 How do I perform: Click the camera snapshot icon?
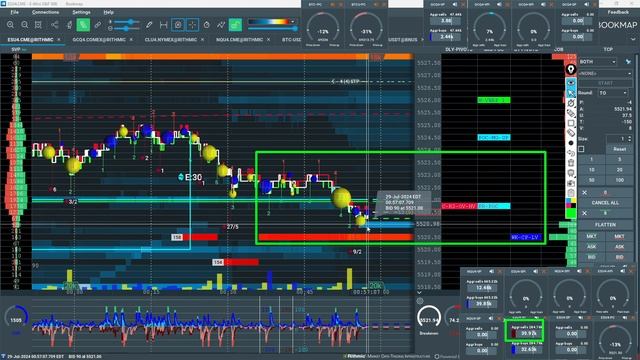point(571,183)
